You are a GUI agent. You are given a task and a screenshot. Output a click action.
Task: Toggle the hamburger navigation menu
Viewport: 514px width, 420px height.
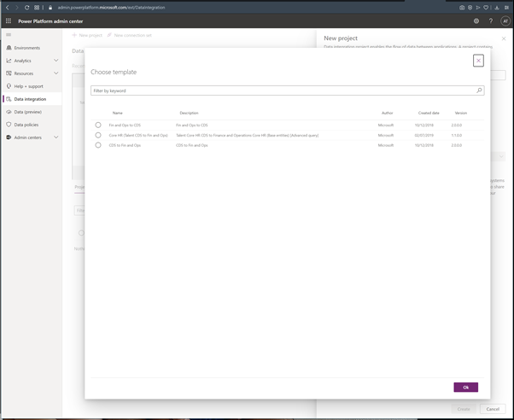[x=9, y=35]
